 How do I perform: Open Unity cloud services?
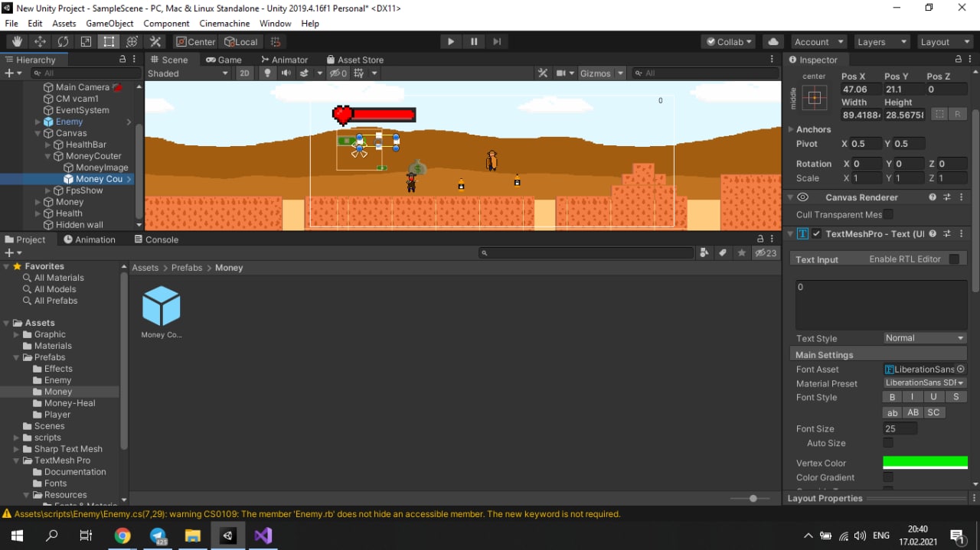coord(773,42)
